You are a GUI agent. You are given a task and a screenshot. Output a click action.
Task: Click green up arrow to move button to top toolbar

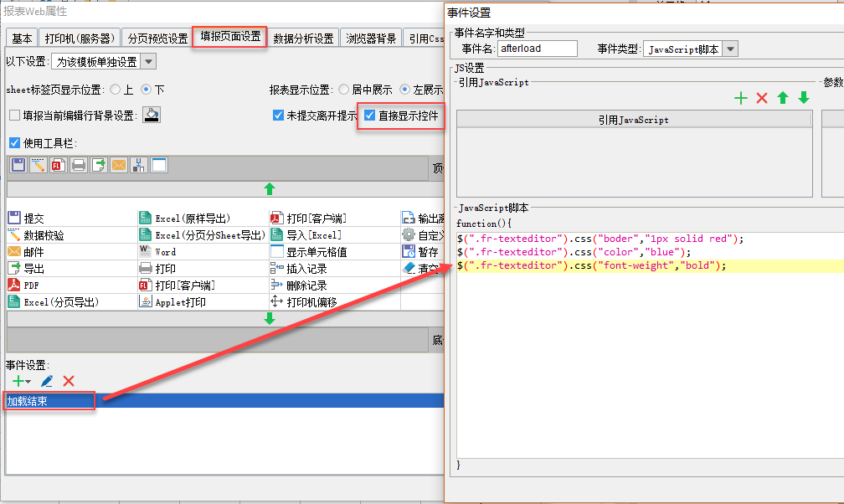[270, 189]
